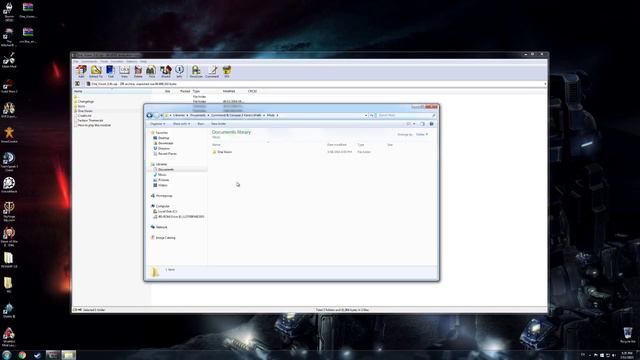Click the Documents breadcrumb in address bar
640x360 pixels.
[x=198, y=116]
